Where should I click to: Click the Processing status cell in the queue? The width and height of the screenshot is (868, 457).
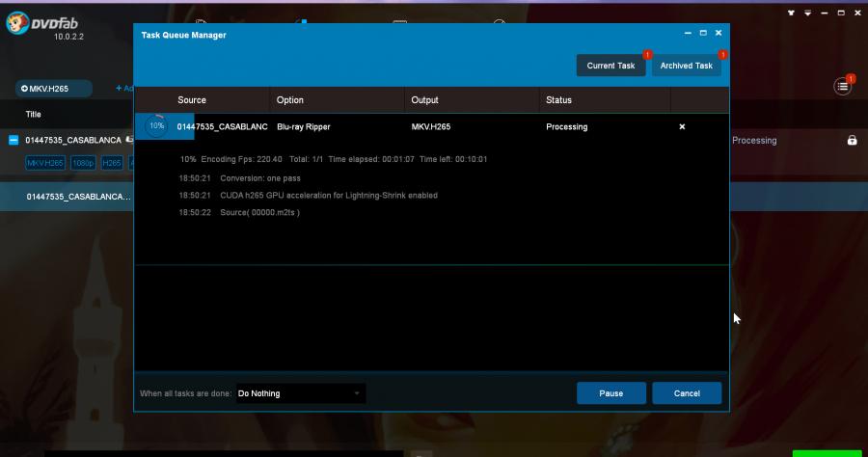pos(566,126)
